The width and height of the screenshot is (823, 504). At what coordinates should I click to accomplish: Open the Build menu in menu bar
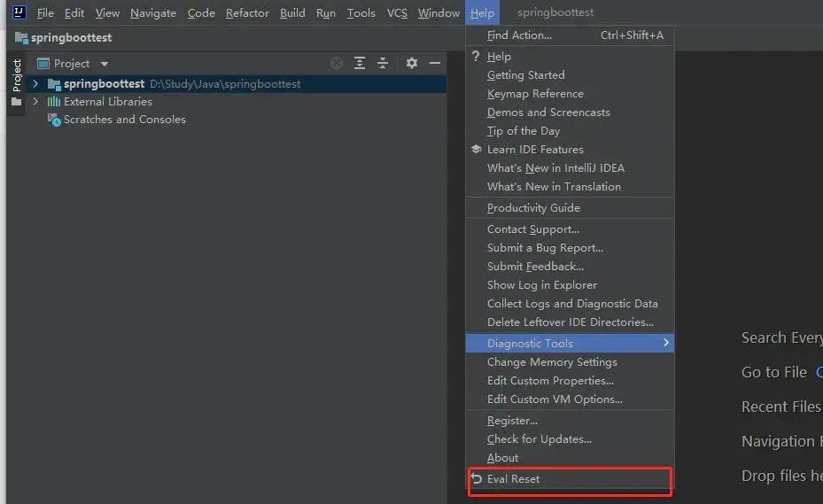pyautogui.click(x=292, y=13)
